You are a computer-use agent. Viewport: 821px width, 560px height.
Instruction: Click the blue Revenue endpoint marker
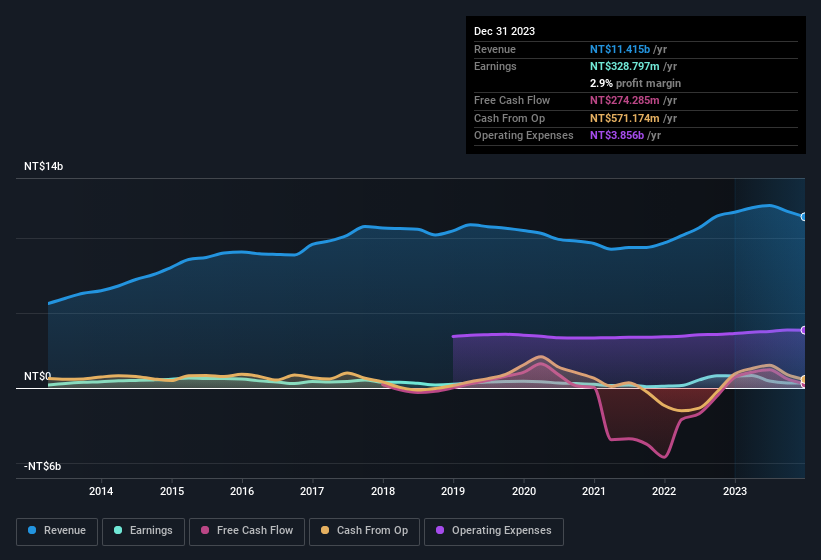coord(803,216)
